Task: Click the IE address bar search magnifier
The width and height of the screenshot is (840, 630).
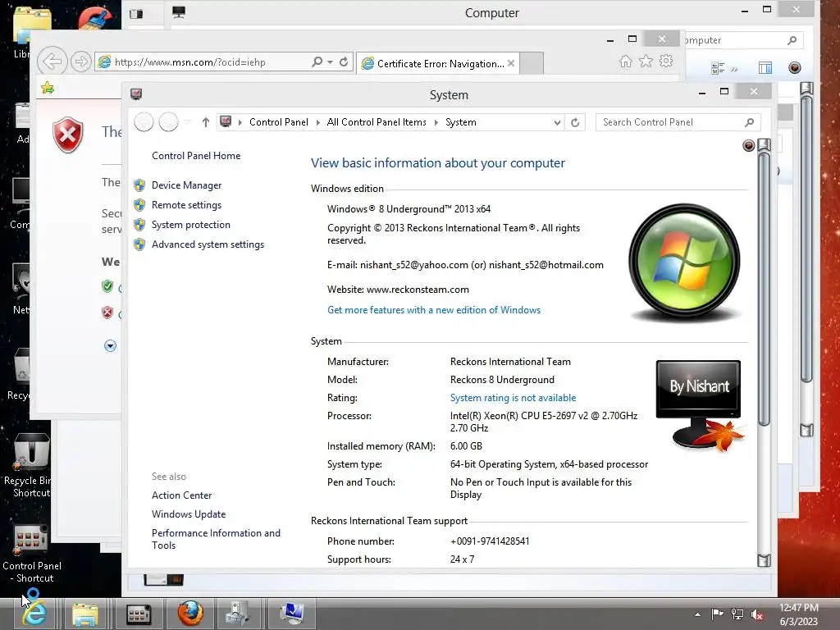Action: point(317,62)
